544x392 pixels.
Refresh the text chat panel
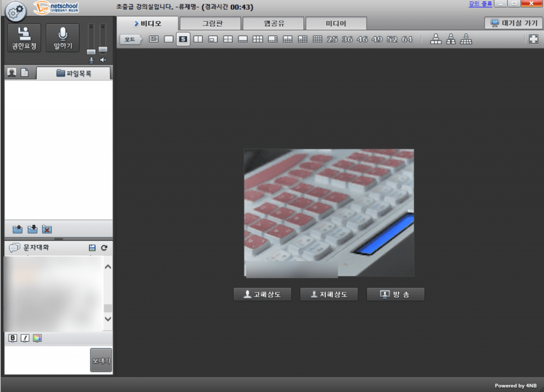[x=104, y=248]
